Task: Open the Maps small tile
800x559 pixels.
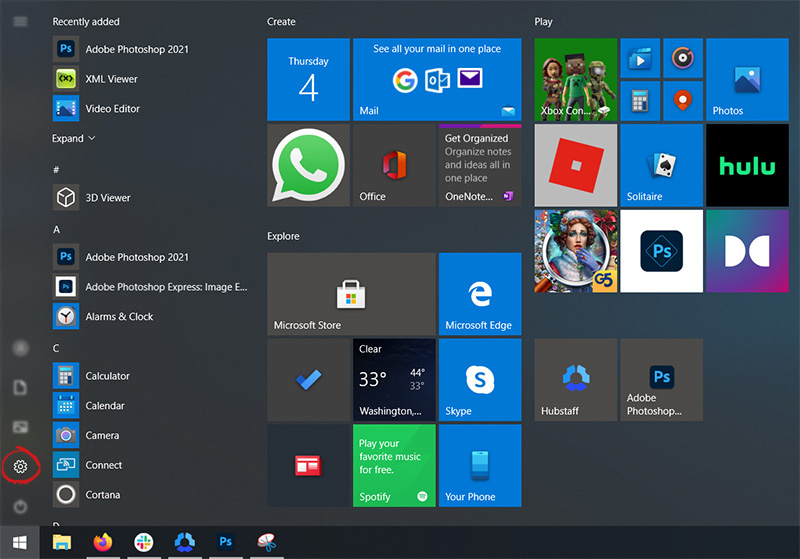Action: 683,101
